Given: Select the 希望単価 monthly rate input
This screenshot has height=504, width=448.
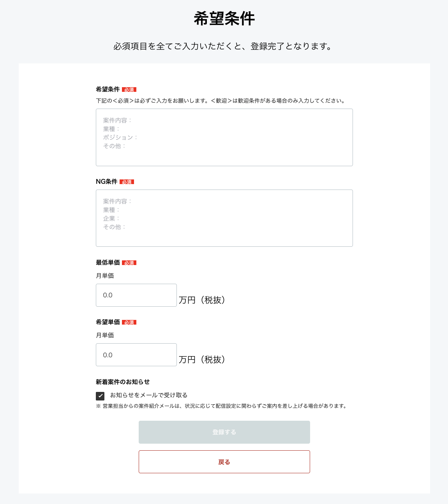Looking at the screenshot, I should point(136,355).
